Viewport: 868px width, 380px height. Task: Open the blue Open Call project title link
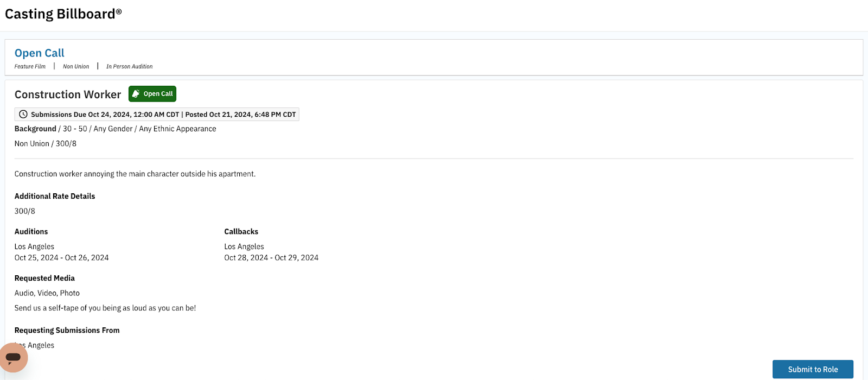tap(40, 53)
